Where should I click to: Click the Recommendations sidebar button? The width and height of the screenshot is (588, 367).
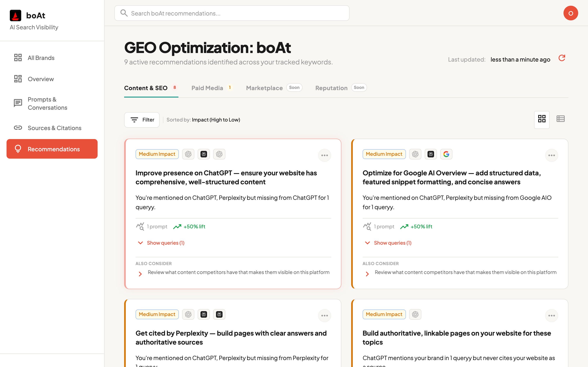pos(52,149)
